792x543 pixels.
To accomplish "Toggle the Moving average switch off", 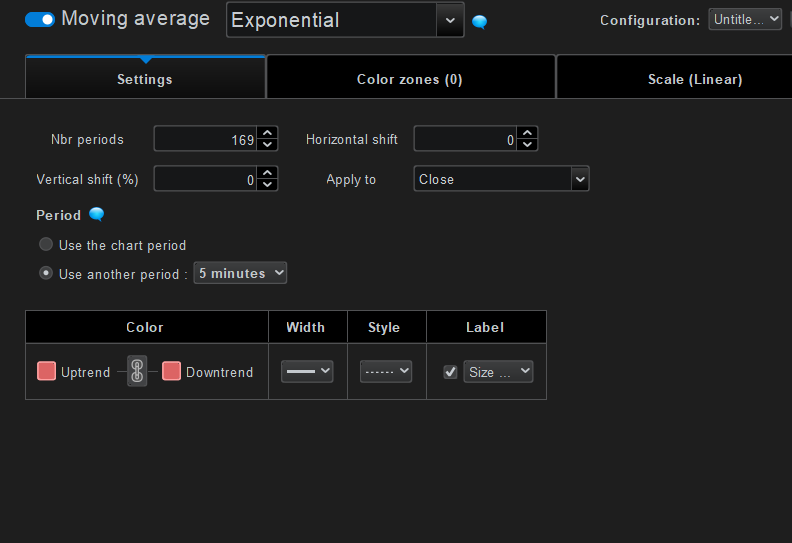I will pyautogui.click(x=40, y=19).
